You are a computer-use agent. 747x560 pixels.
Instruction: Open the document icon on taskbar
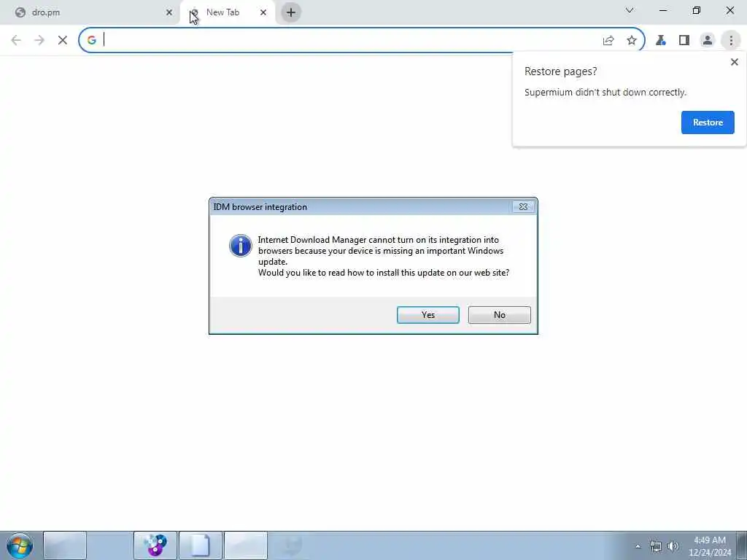click(201, 545)
